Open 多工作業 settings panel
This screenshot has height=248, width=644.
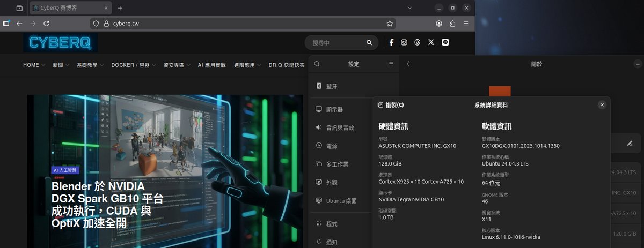tap(337, 164)
